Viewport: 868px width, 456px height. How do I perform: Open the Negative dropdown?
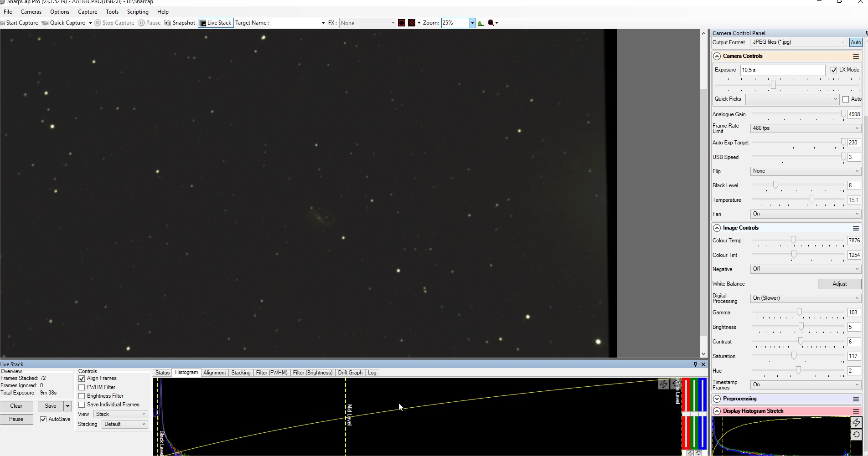coord(806,269)
